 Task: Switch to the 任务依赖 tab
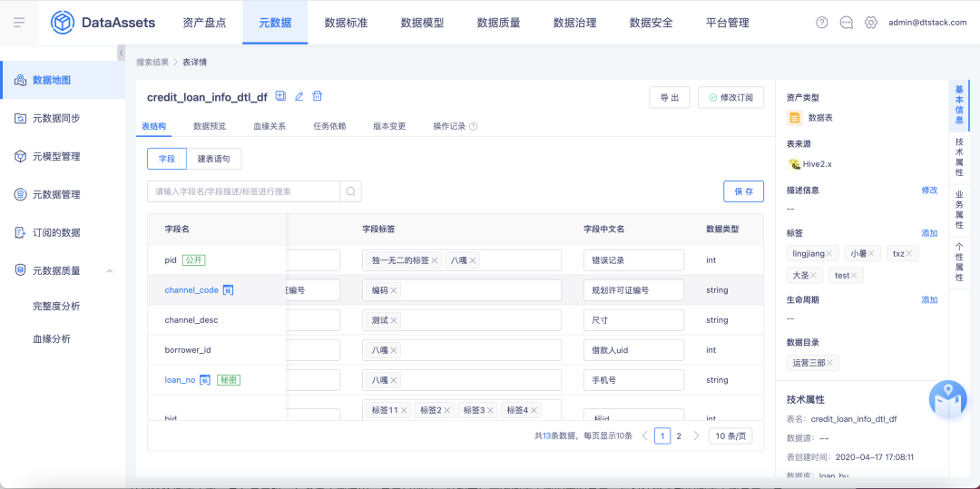coord(329,126)
